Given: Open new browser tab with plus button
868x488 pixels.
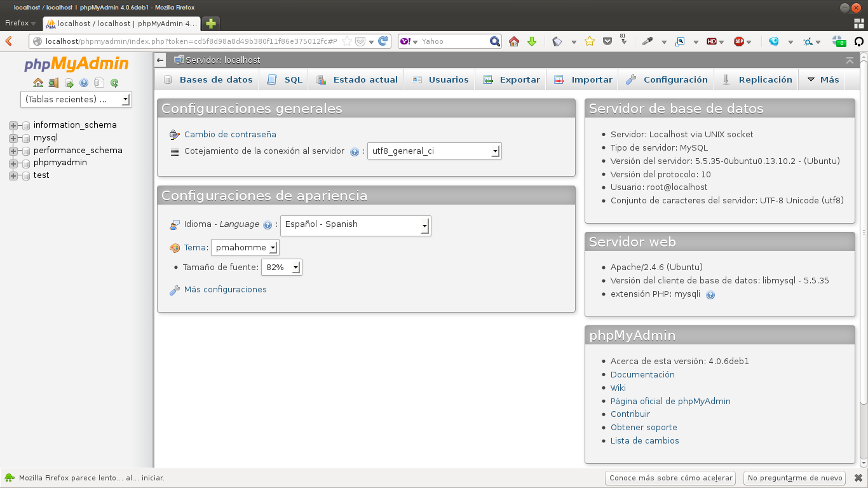Looking at the screenshot, I should [x=211, y=24].
